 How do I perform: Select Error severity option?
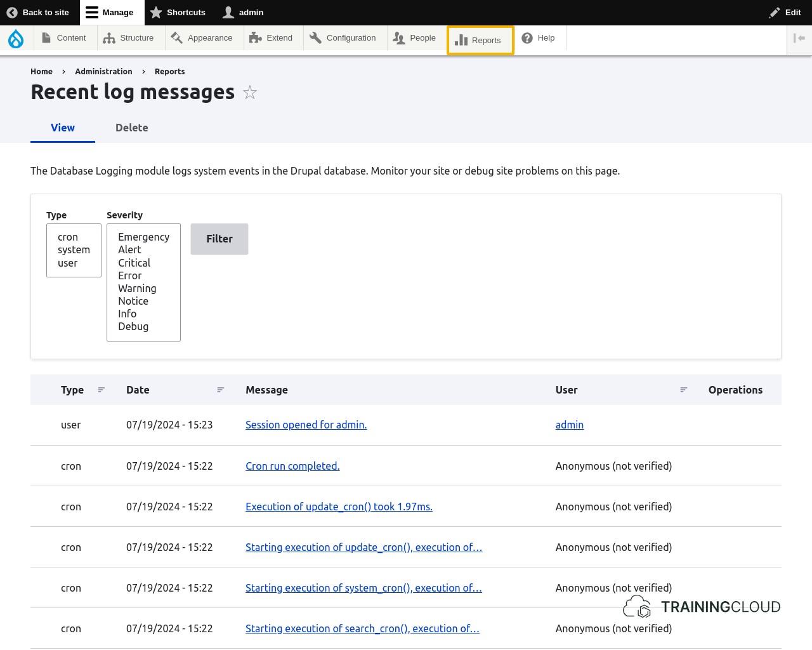[x=143, y=275]
